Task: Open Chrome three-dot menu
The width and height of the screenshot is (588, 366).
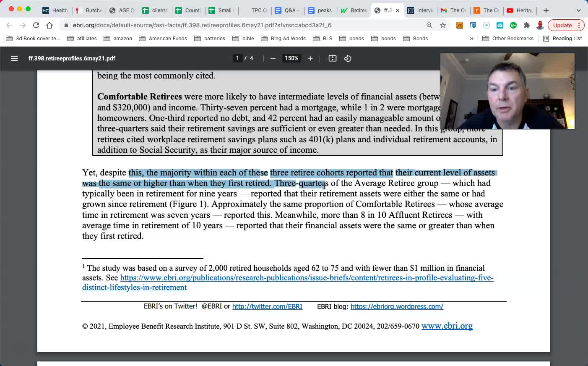Action: click(x=579, y=25)
